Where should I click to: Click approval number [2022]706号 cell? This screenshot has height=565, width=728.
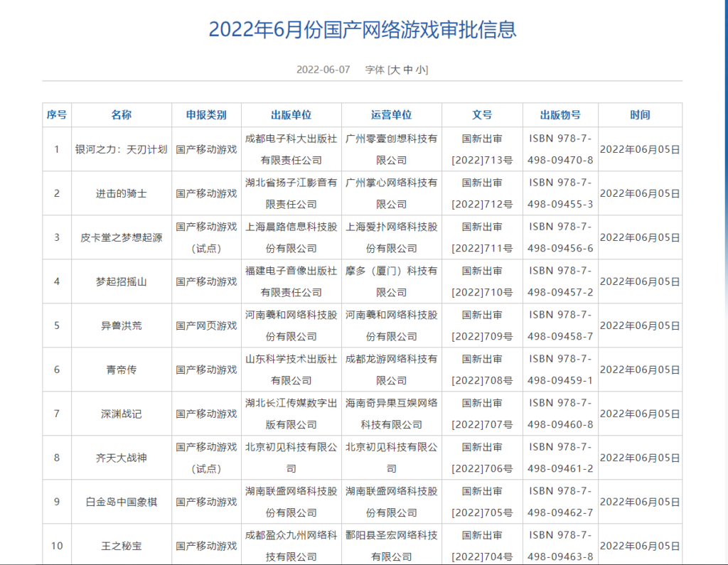[x=482, y=458]
